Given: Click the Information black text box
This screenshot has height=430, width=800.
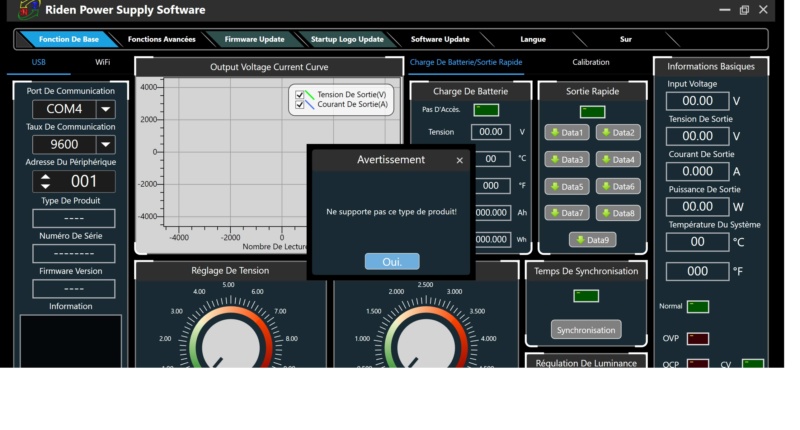Looking at the screenshot, I should pyautogui.click(x=71, y=341).
